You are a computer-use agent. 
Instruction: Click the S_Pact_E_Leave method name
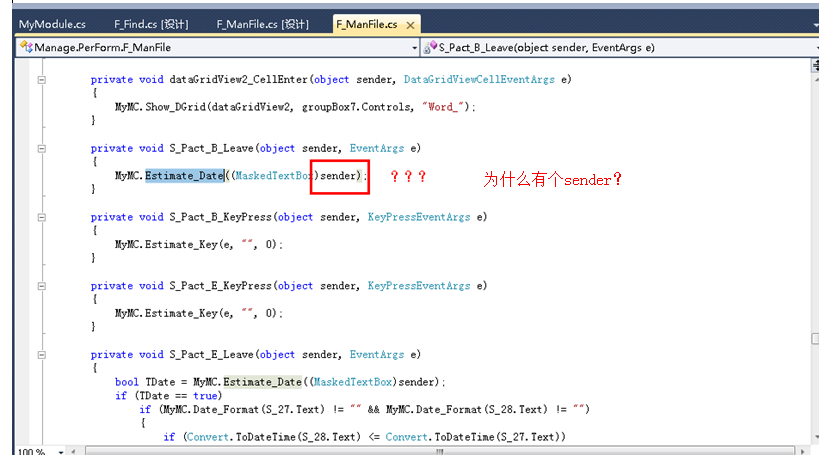pos(211,355)
